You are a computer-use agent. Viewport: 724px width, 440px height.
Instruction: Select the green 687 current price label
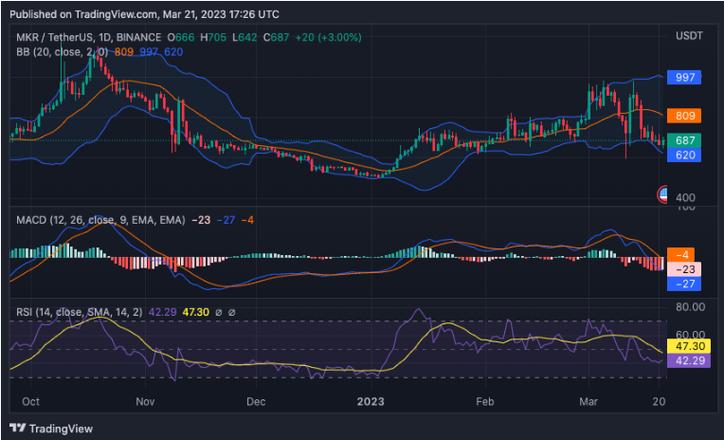click(684, 140)
